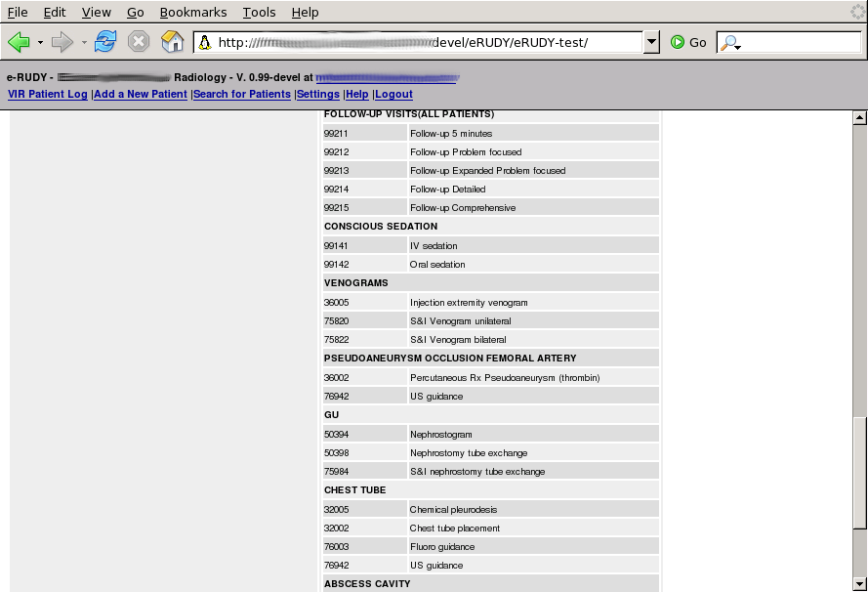Open the Search for Patients link

(242, 94)
